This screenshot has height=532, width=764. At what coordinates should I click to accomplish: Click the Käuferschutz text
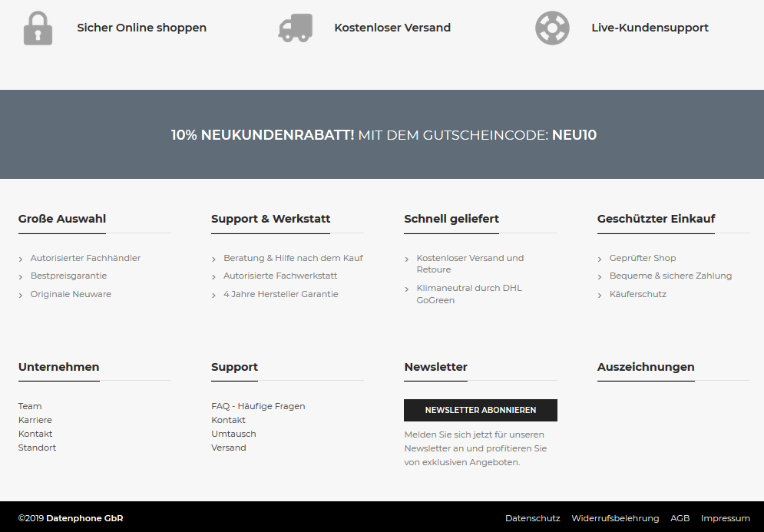[638, 294]
